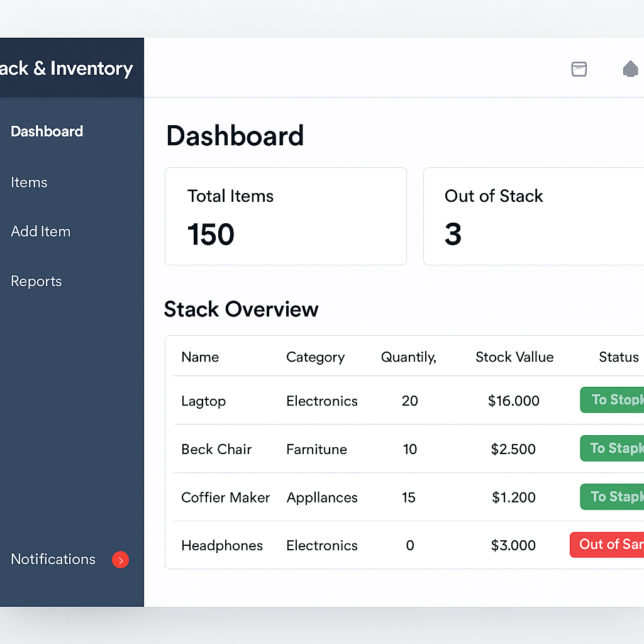644x644 pixels.
Task: Open the Items section from the sidebar
Action: point(29,182)
